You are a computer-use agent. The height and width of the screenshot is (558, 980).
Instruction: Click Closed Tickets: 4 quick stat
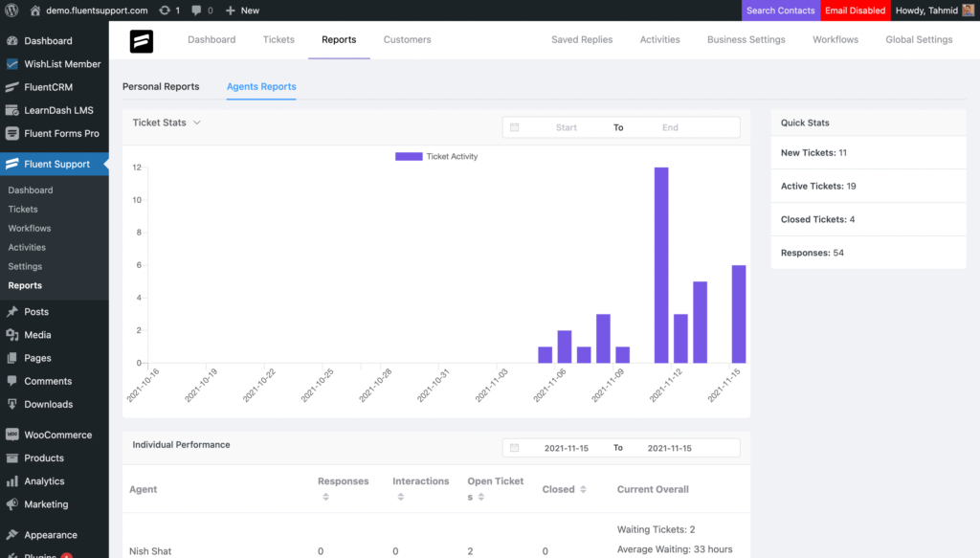pyautogui.click(x=869, y=219)
